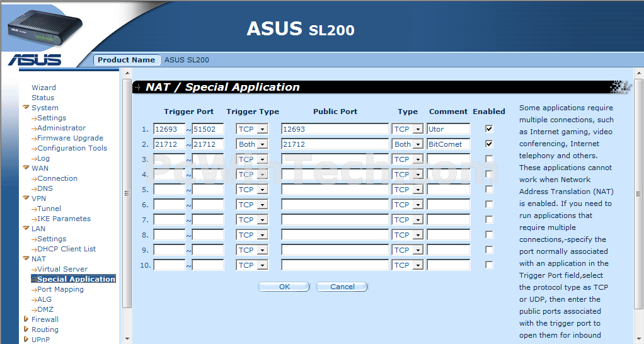Open the Log page
Viewport: 644px width, 344px height.
43,158
